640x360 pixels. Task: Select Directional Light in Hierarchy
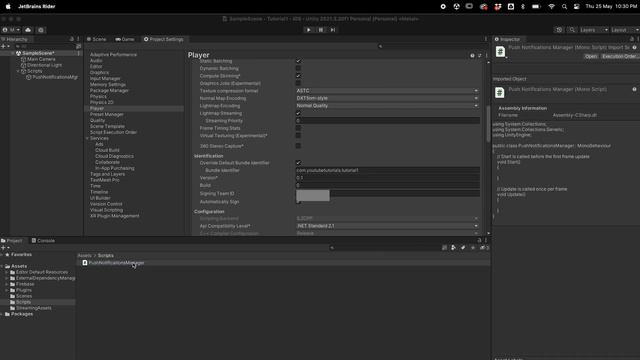click(x=41, y=65)
